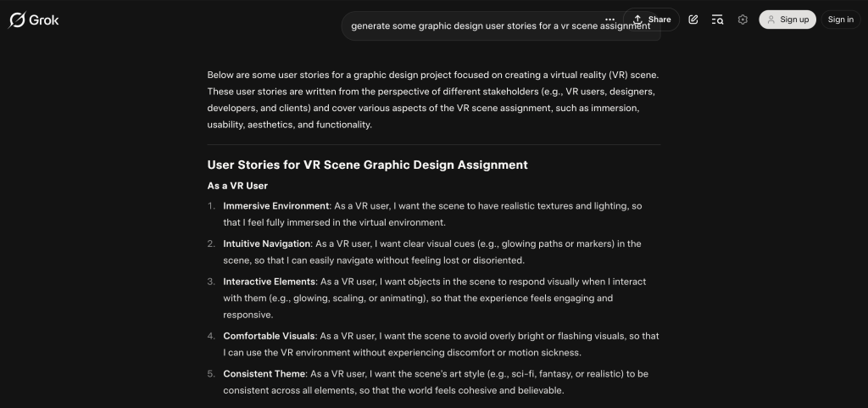Image resolution: width=868 pixels, height=408 pixels.
Task: Click the 'Immersive Environment' bold label
Action: tap(275, 206)
